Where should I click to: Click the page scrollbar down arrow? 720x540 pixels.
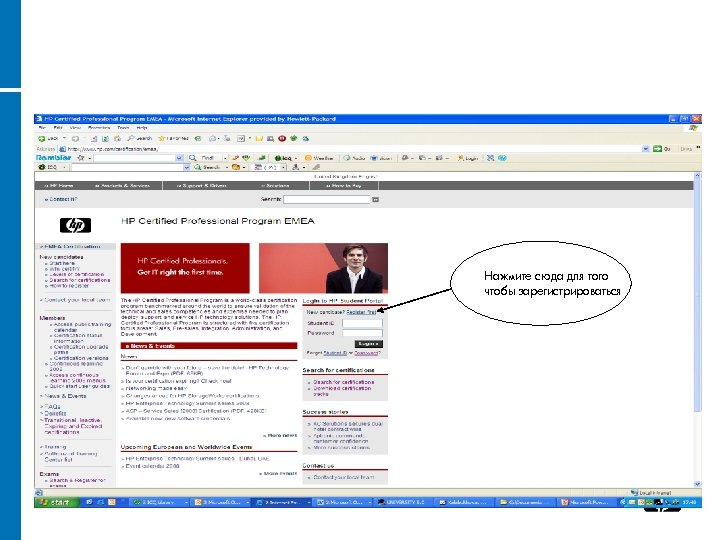pyautogui.click(x=698, y=484)
